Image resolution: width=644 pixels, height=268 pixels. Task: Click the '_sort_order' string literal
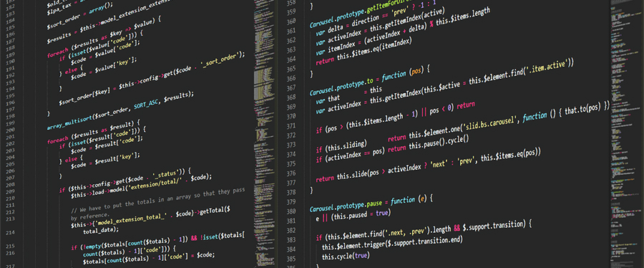tap(220, 59)
